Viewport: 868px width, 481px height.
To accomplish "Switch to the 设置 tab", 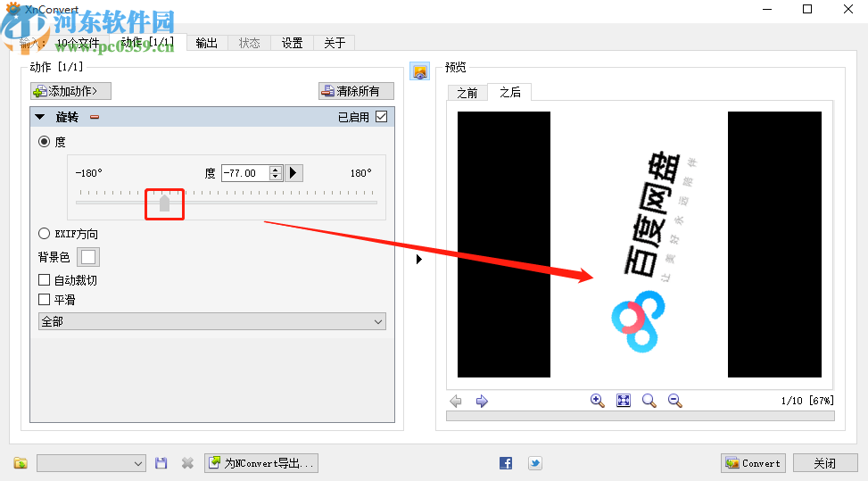I will [x=292, y=43].
